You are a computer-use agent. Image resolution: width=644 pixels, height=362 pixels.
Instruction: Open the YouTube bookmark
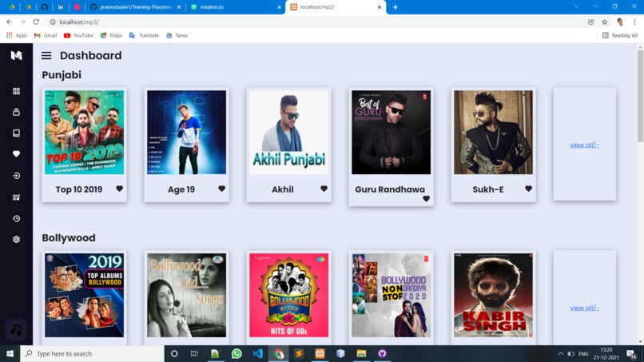point(78,35)
